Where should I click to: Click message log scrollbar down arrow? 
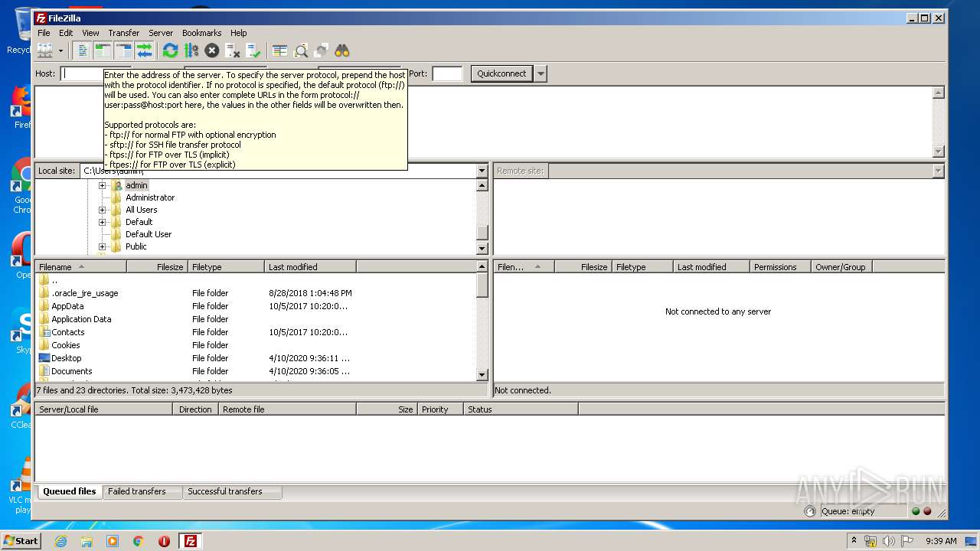939,152
